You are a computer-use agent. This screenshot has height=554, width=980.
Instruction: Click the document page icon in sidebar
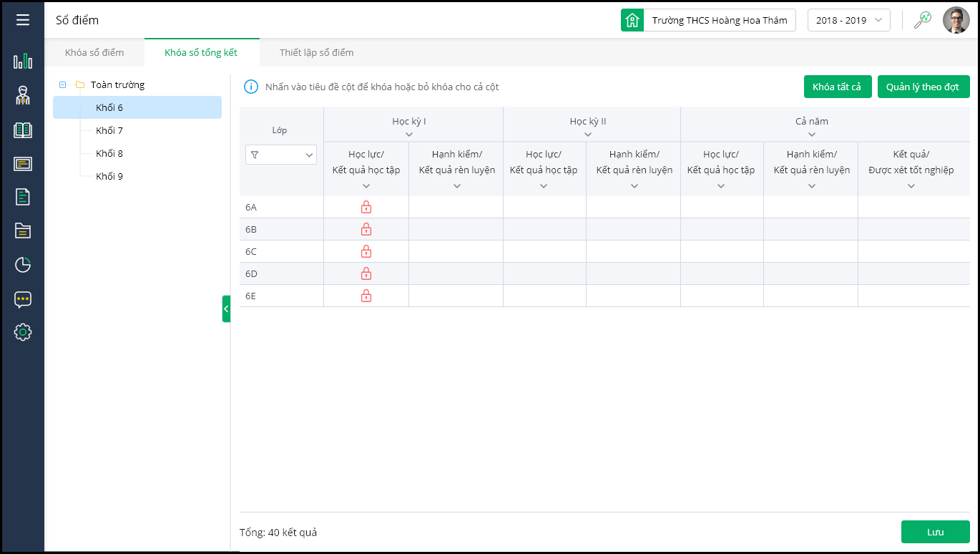pyautogui.click(x=23, y=197)
